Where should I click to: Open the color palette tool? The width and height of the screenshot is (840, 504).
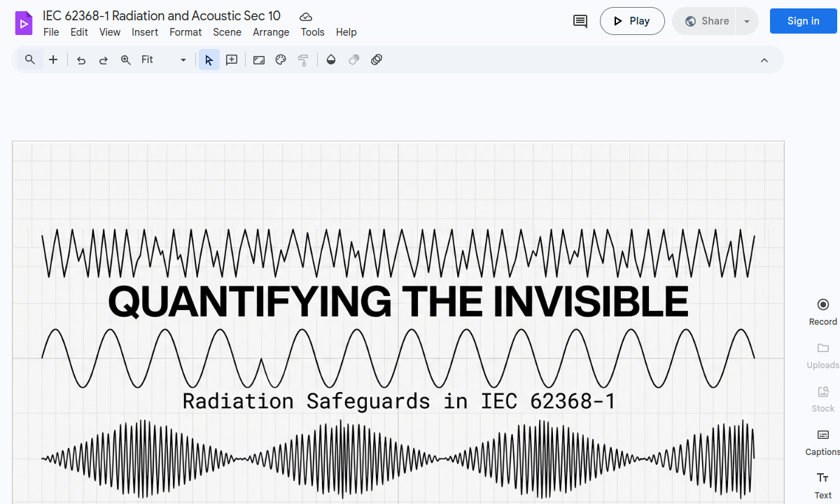(281, 59)
